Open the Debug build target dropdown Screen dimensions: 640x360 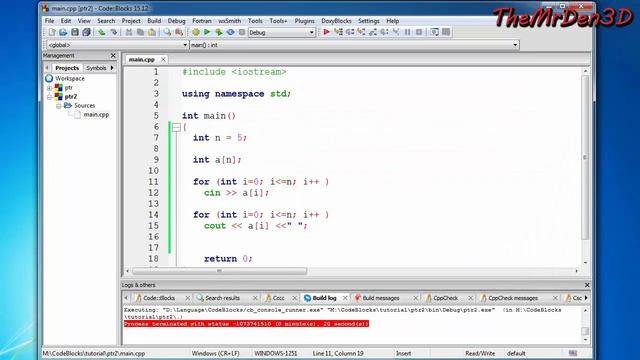click(x=282, y=32)
